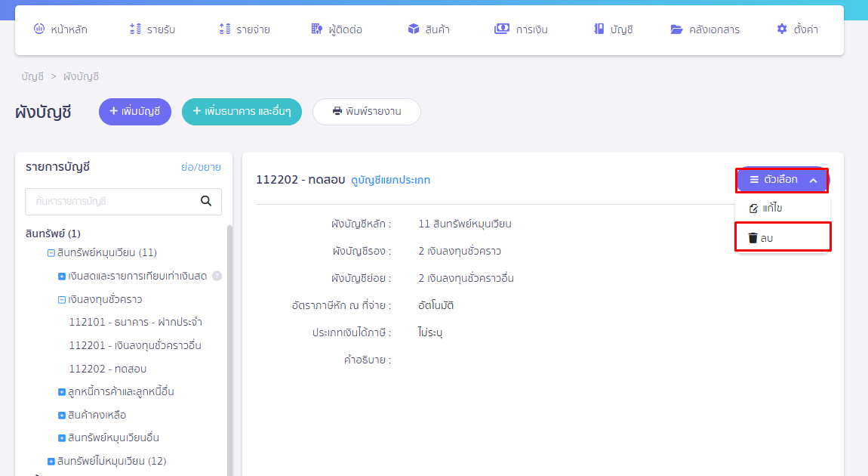
Task: Expand the ลูกหนี้การค้าและลูกหนี้อื่น node
Action: coord(62,392)
